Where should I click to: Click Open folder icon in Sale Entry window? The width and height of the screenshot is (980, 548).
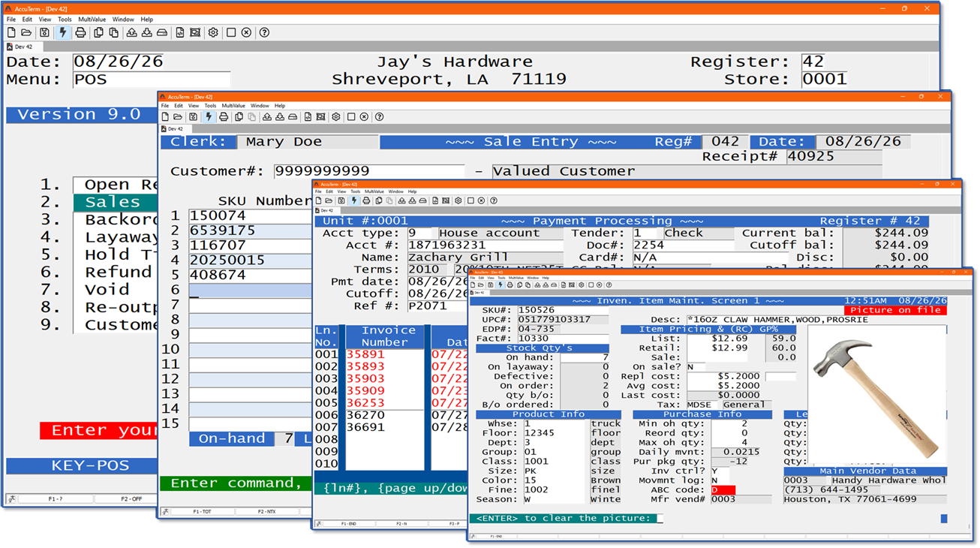(178, 117)
